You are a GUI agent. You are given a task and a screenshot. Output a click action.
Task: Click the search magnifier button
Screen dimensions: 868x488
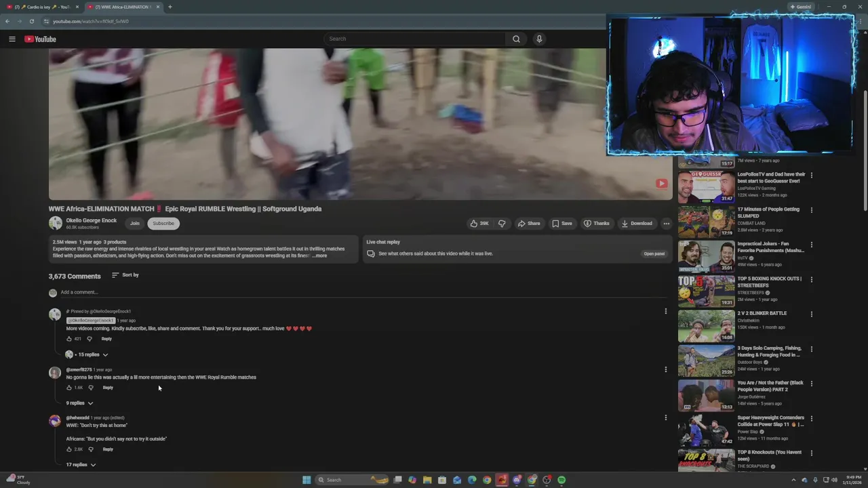[x=516, y=39]
